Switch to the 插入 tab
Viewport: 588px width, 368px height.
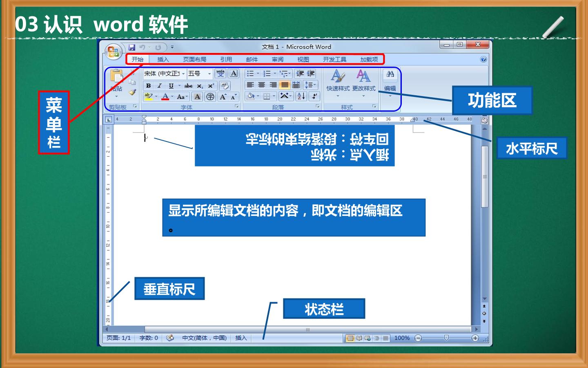pos(163,59)
